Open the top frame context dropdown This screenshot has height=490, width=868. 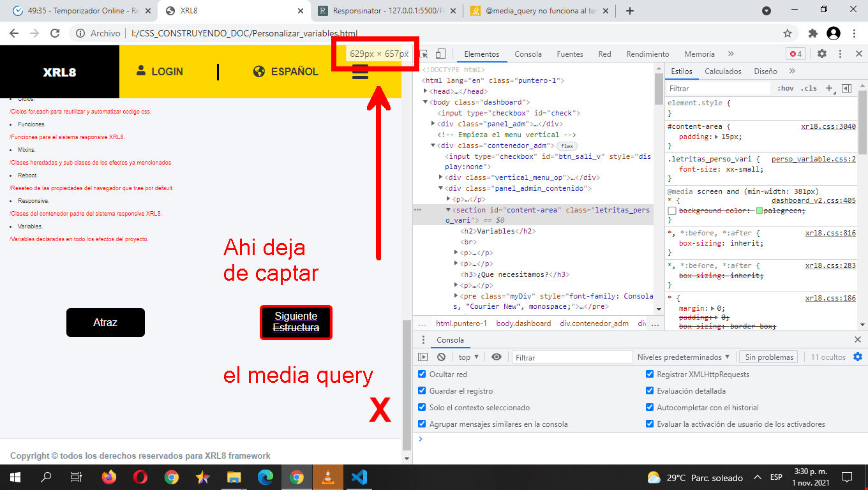click(x=468, y=357)
